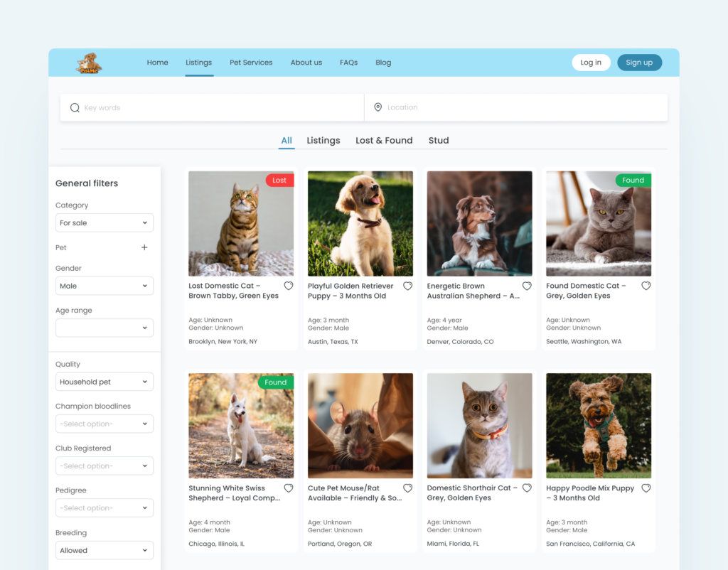
Task: Favorite the Cute Pet Mouse/Rat listing
Action: pos(407,488)
